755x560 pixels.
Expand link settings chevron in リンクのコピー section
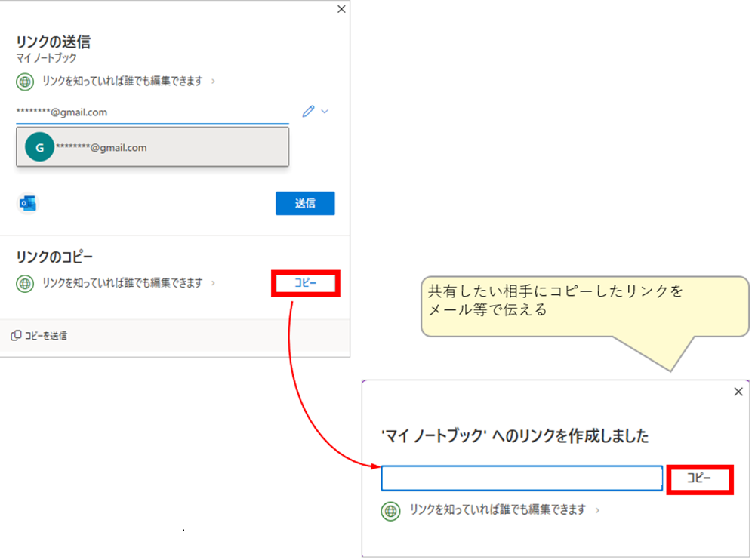(214, 283)
